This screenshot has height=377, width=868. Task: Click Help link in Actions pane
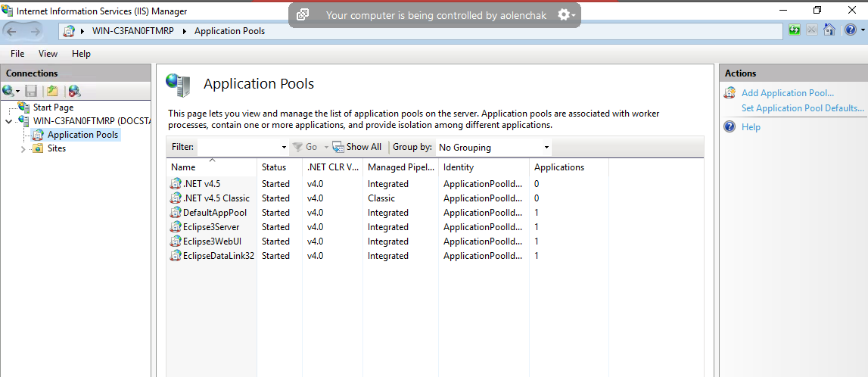[x=751, y=126]
